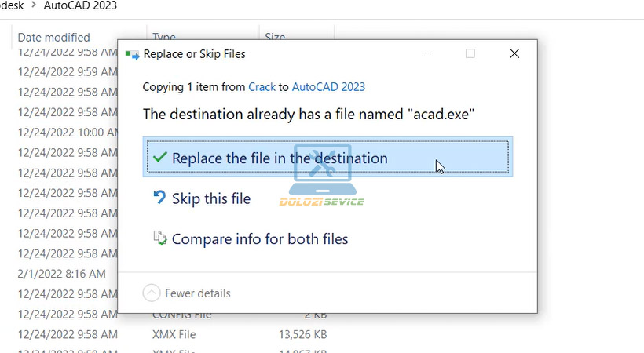
Task: Collapse the dialog with Fewer details
Action: click(187, 293)
